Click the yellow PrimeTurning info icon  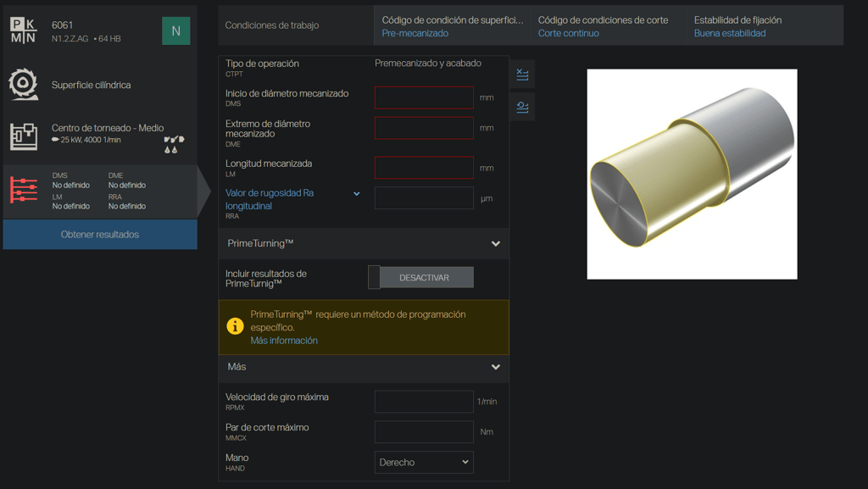236,326
